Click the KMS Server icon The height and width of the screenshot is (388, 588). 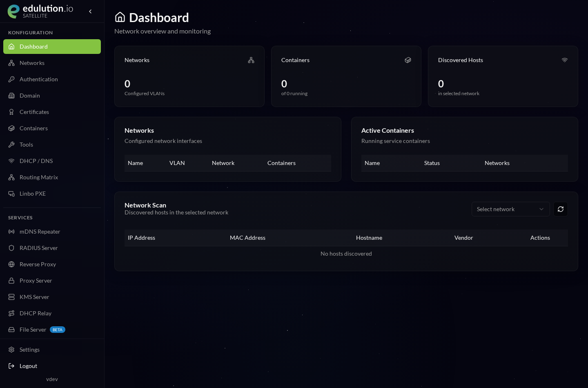coord(11,297)
